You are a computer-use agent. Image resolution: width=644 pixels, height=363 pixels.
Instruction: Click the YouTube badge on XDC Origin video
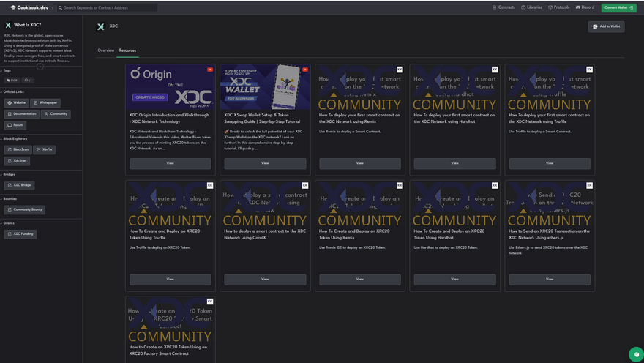coord(210,70)
